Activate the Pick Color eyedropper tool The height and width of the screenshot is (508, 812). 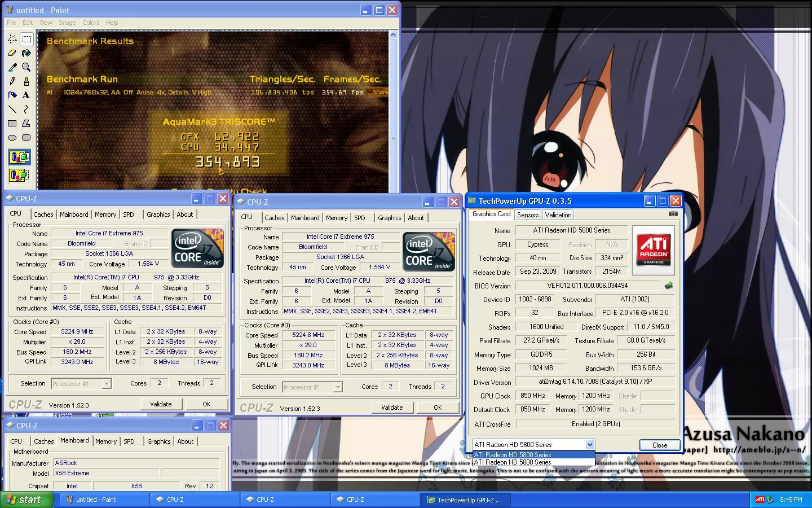pyautogui.click(x=12, y=67)
